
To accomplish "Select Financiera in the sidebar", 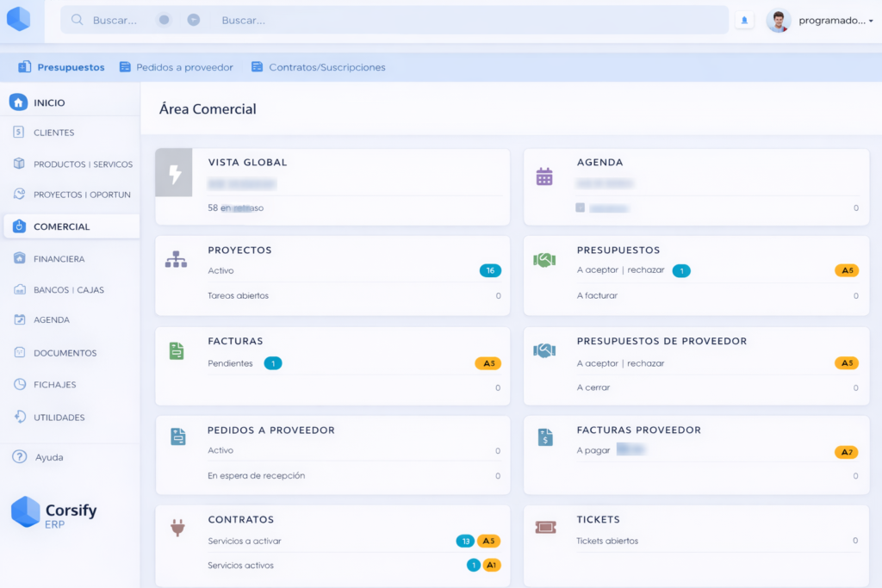I will pos(59,258).
